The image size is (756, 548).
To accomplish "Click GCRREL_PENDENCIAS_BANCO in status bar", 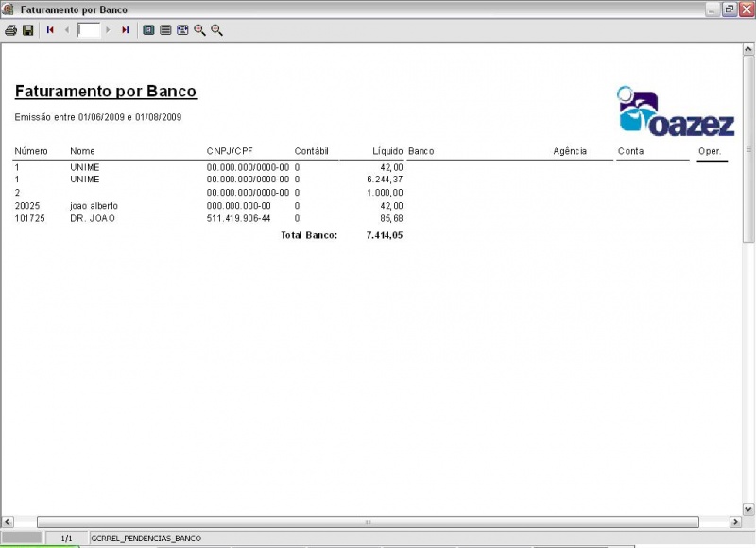I will pyautogui.click(x=146, y=539).
